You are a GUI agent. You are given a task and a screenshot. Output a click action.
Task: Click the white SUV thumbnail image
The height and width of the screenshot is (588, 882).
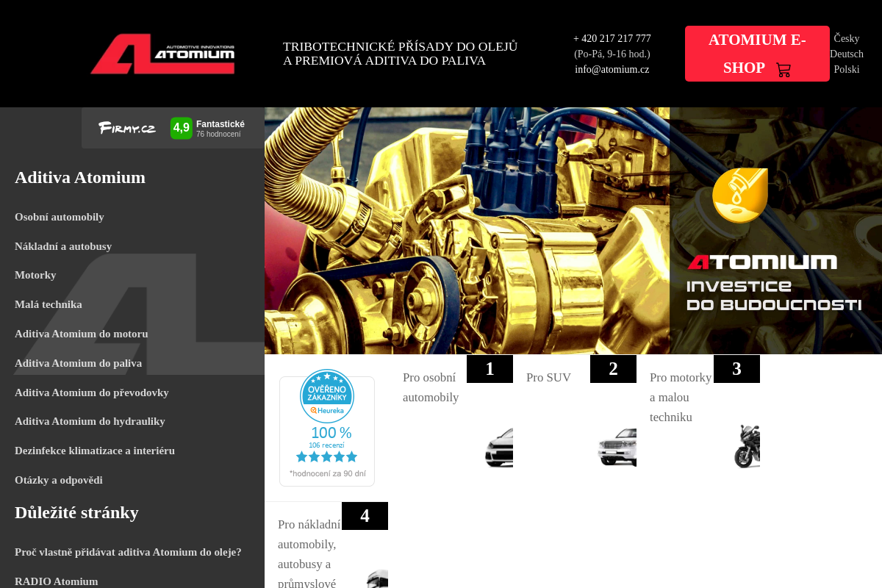coord(617,447)
